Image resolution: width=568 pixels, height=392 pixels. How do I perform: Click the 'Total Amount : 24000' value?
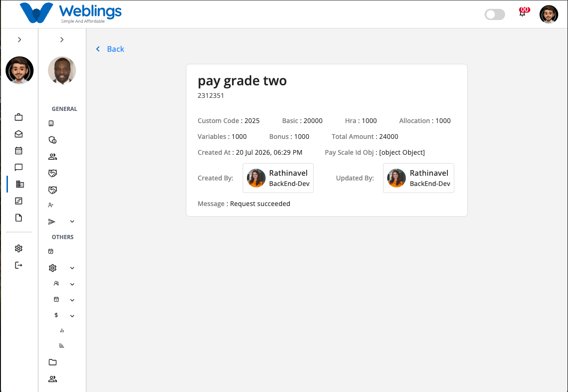tap(365, 137)
